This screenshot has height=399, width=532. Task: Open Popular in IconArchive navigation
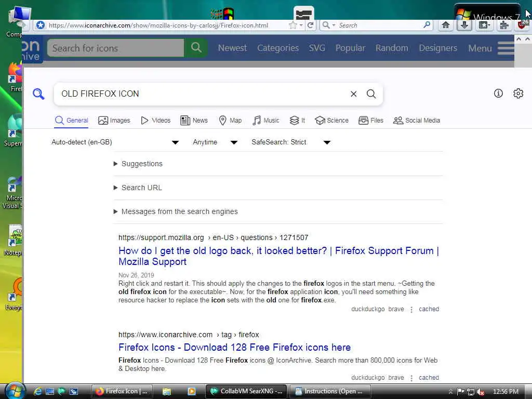click(x=350, y=48)
